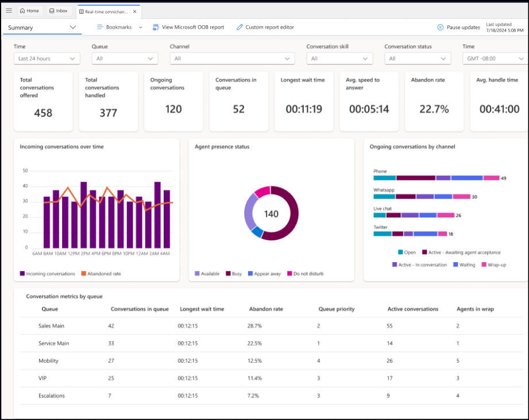This screenshot has height=420, width=529.
Task: Click the Inbox envelope icon
Action: 52,10
